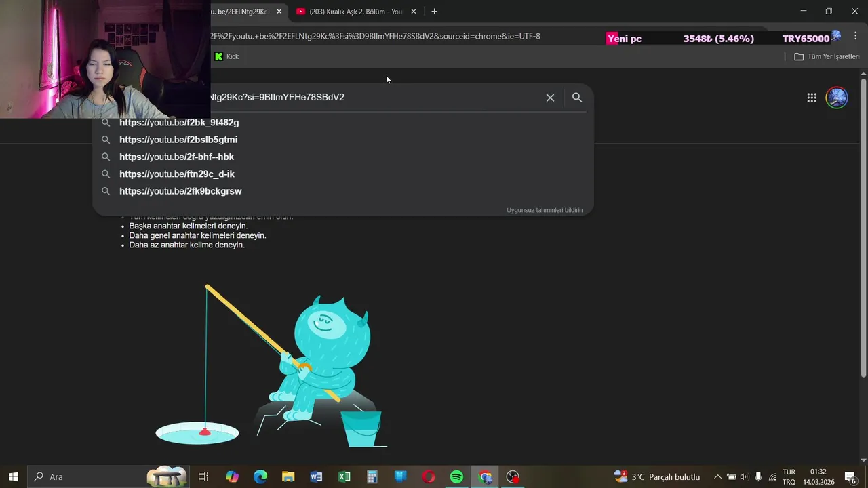
Task: Click the taskbar 'Ara' search box
Action: pyautogui.click(x=109, y=476)
